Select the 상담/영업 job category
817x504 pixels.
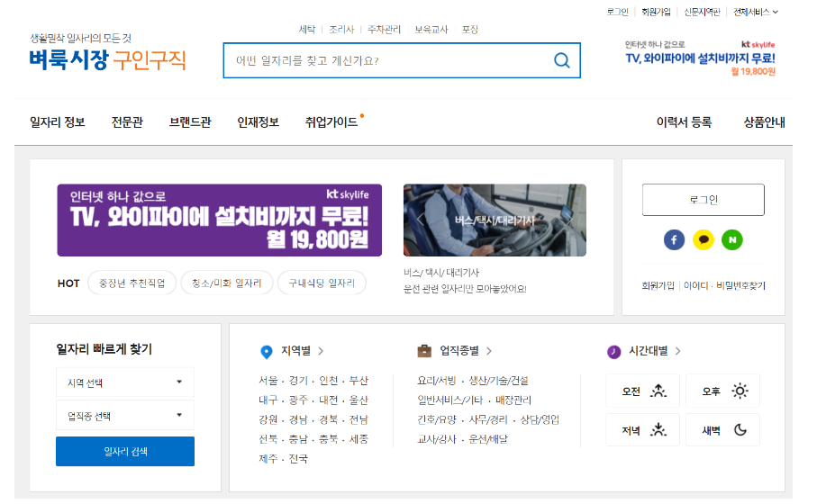pos(540,419)
